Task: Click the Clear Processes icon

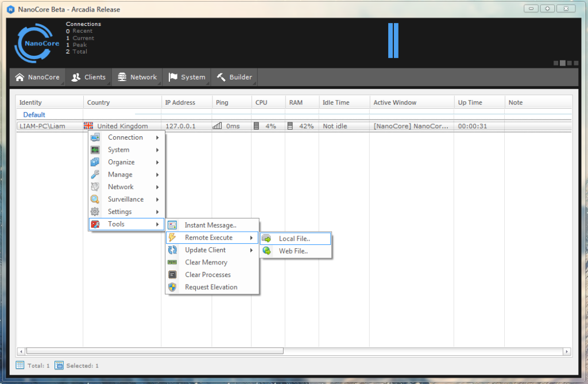Action: pos(172,275)
